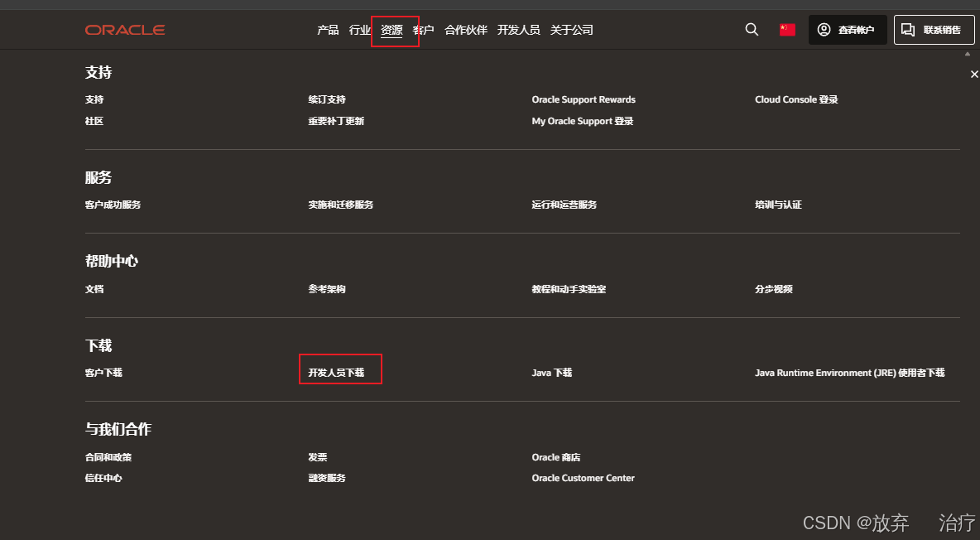980x540 pixels.
Task: Open the Java 下载 page
Action: (x=551, y=372)
